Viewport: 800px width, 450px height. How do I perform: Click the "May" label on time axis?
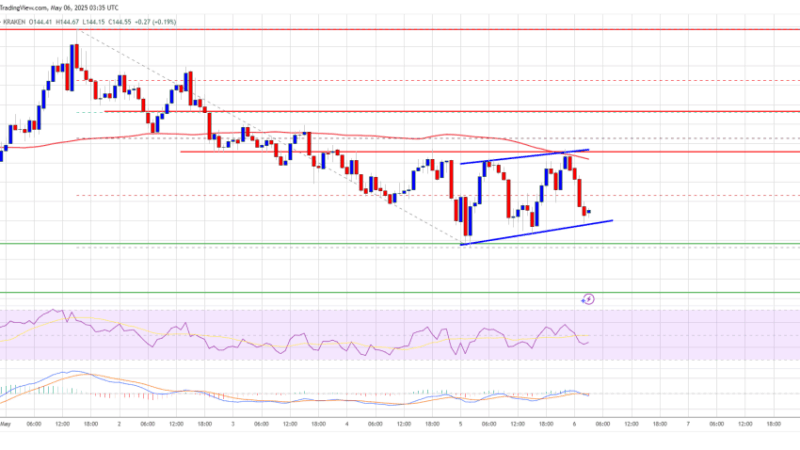pyautogui.click(x=5, y=424)
